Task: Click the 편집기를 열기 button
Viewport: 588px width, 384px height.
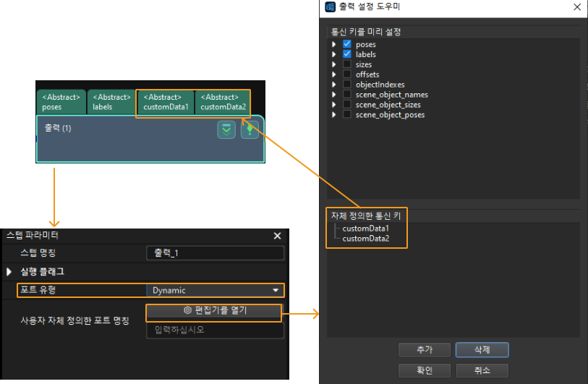Action: (x=213, y=310)
